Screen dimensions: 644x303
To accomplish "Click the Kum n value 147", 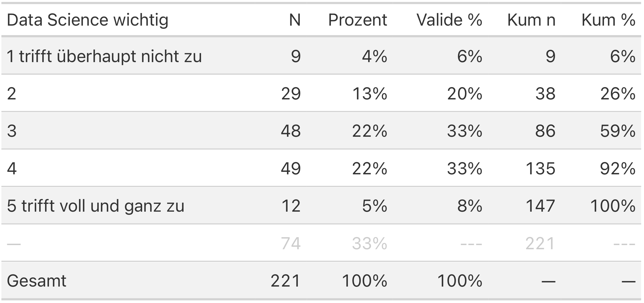I will pyautogui.click(x=540, y=206).
